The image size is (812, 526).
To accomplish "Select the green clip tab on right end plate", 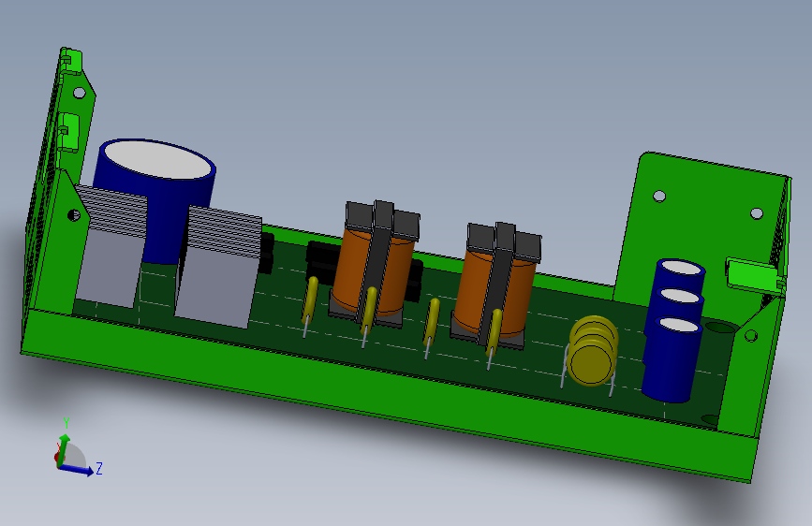I will (x=754, y=274).
